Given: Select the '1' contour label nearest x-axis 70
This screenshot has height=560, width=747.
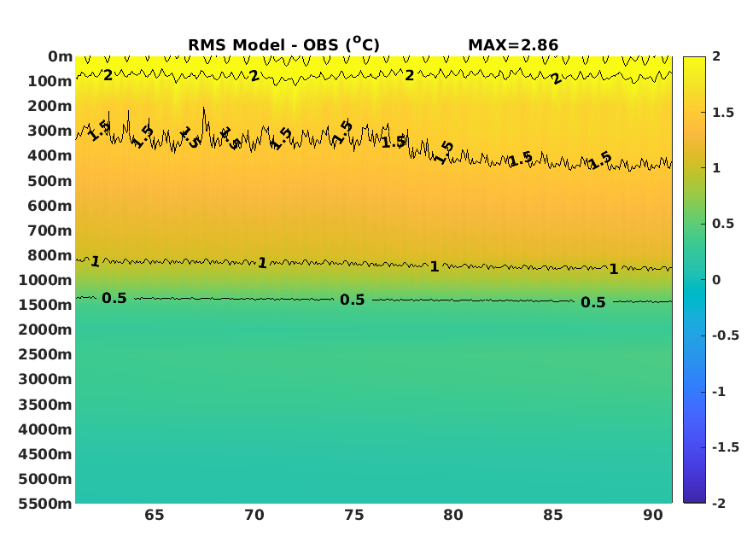Looking at the screenshot, I should pos(262,263).
